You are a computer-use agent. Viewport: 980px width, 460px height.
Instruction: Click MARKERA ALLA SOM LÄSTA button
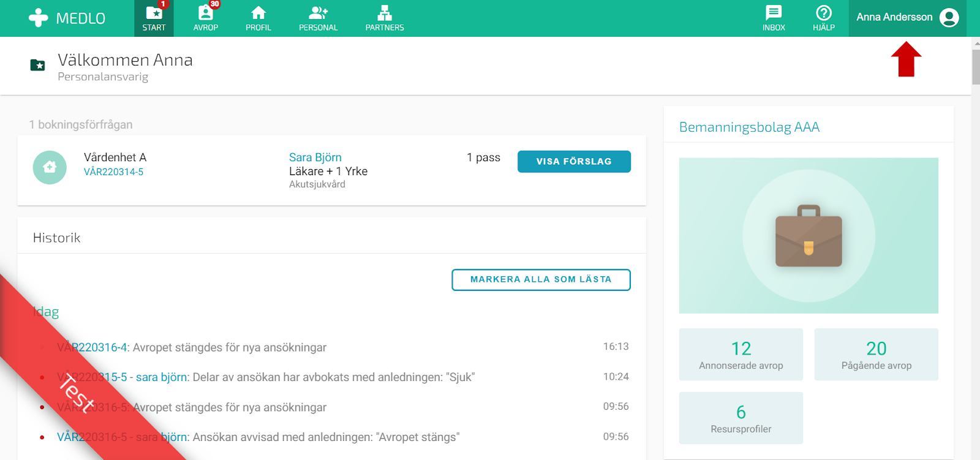541,279
